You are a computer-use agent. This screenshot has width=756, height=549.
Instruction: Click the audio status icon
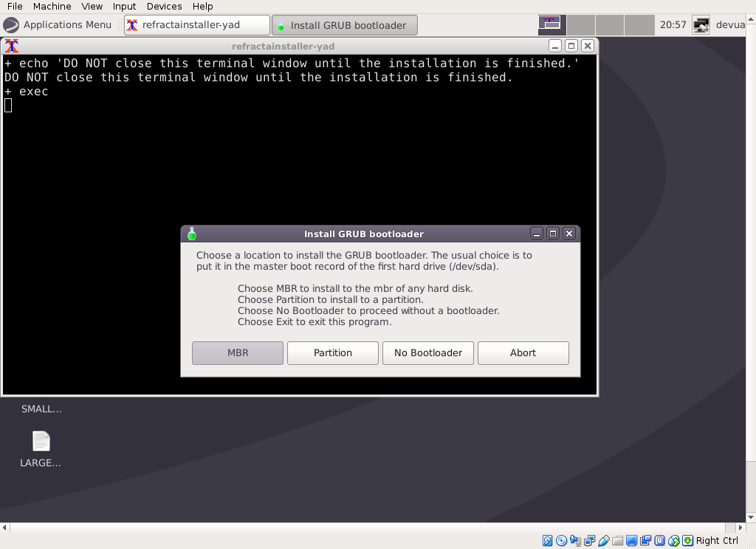[575, 540]
